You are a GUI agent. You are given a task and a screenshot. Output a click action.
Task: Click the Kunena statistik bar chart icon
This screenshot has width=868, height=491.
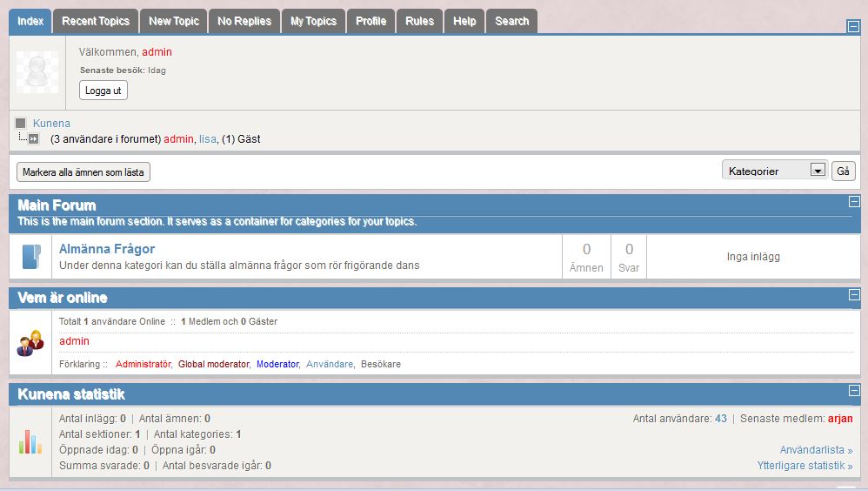point(30,441)
